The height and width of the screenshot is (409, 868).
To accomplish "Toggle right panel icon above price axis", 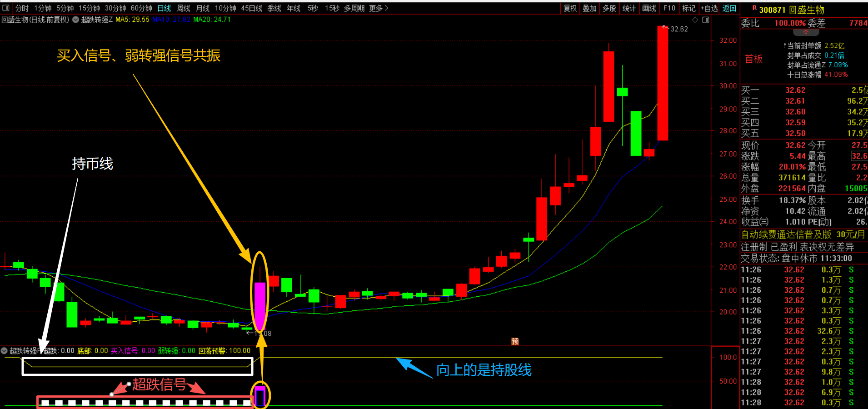I will coord(705,20).
